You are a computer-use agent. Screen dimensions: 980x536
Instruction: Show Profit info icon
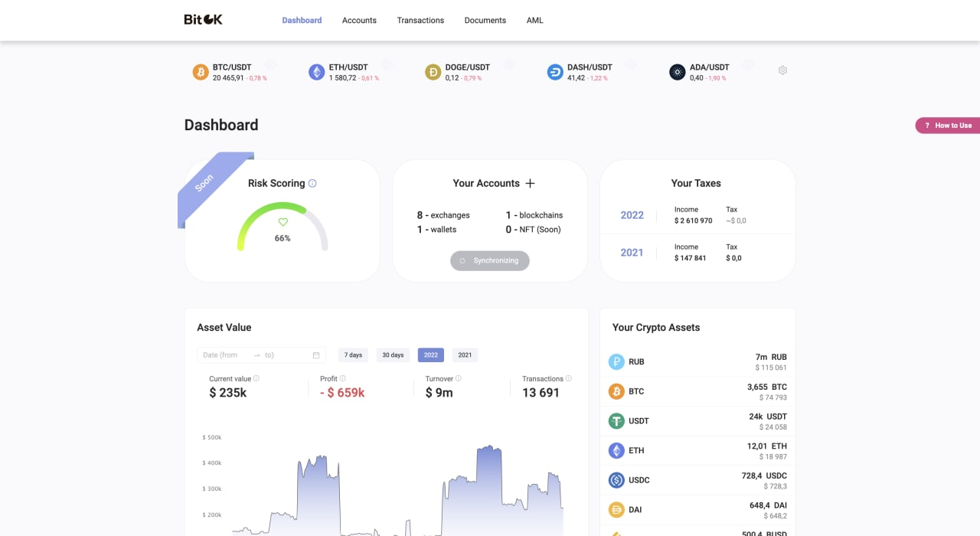(343, 378)
